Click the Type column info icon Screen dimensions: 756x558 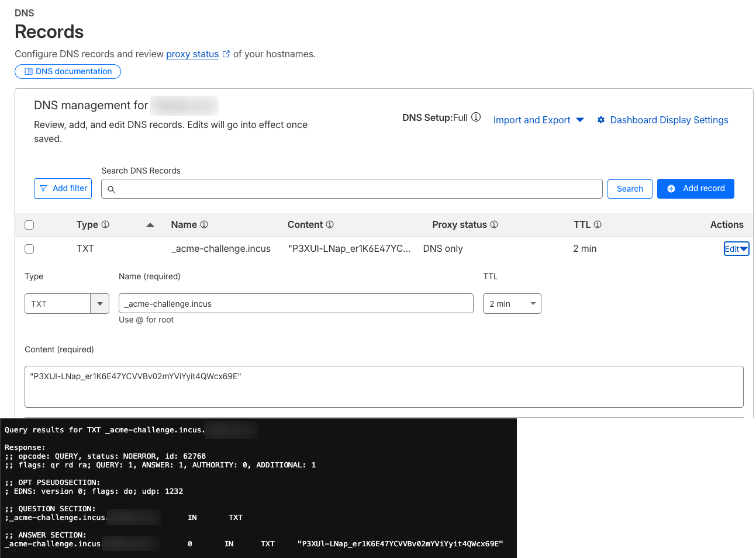[x=105, y=224]
